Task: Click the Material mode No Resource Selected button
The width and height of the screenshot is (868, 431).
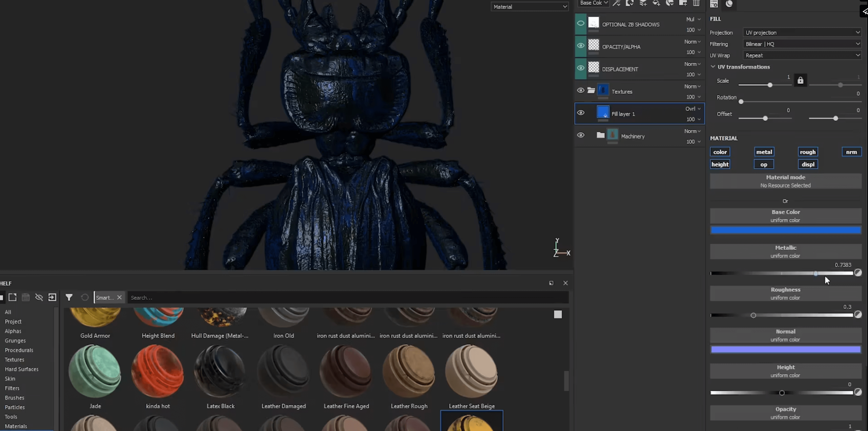Action: click(785, 181)
